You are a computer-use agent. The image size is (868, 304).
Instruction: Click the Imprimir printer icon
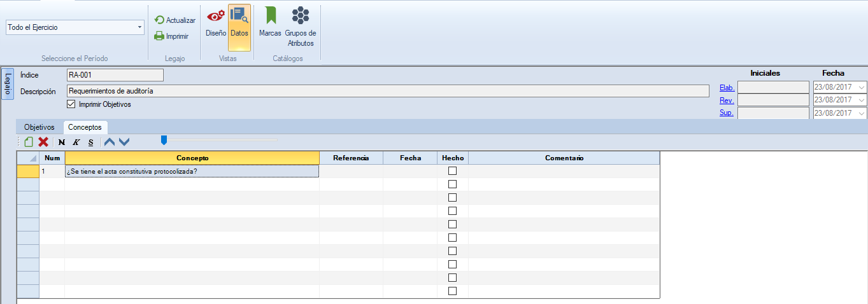[160, 36]
